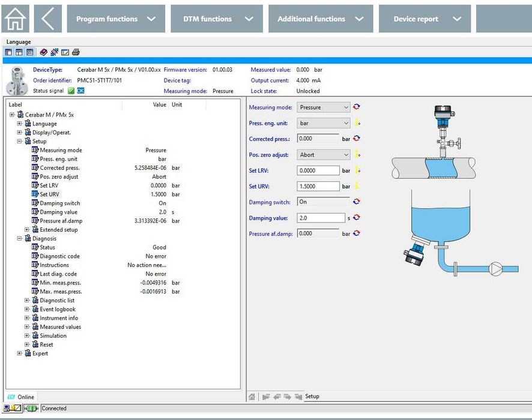The width and height of the screenshot is (532, 420).
Task: Refresh the Damping value parameter
Action: tap(356, 217)
